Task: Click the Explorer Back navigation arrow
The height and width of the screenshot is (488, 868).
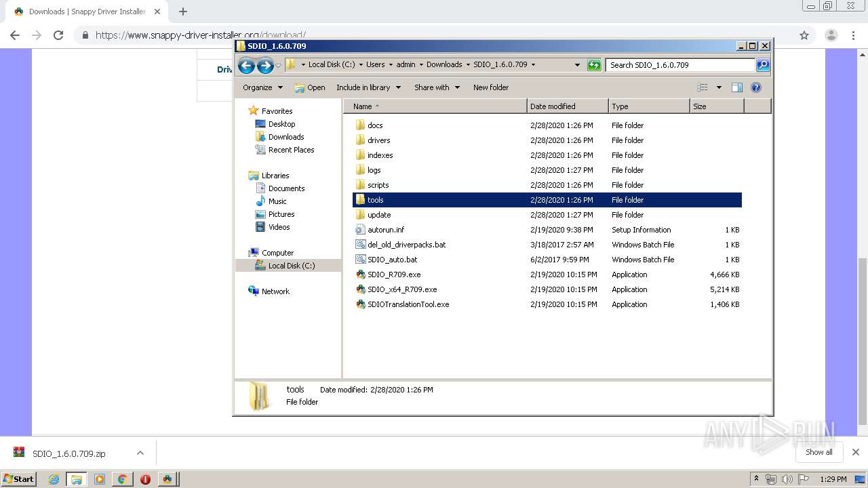Action: click(246, 65)
